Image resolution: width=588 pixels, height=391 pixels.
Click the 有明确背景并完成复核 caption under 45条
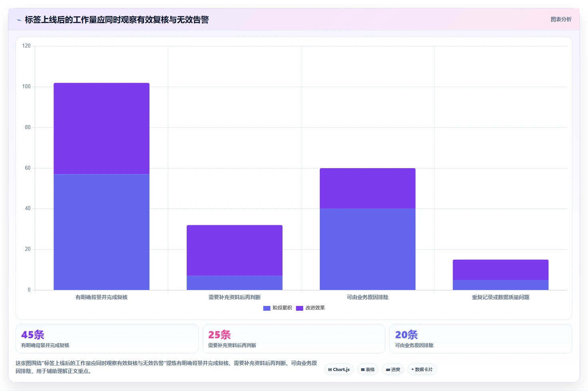click(x=45, y=345)
